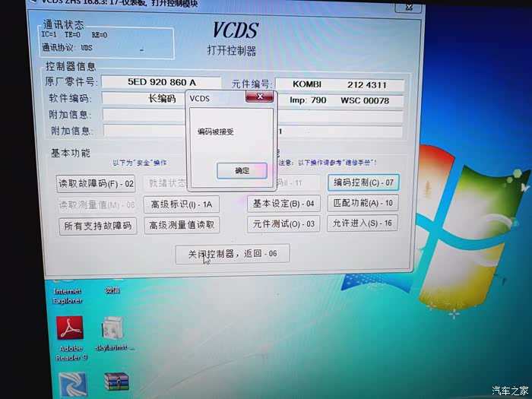The image size is (532, 399).
Task: Run 元件测试(O) - 03
Action: [x=283, y=224]
